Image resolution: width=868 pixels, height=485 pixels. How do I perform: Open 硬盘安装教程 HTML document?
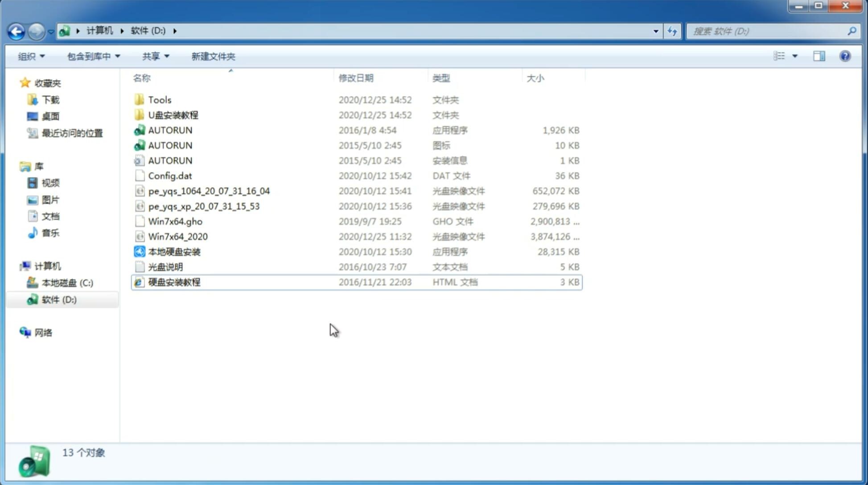point(173,282)
